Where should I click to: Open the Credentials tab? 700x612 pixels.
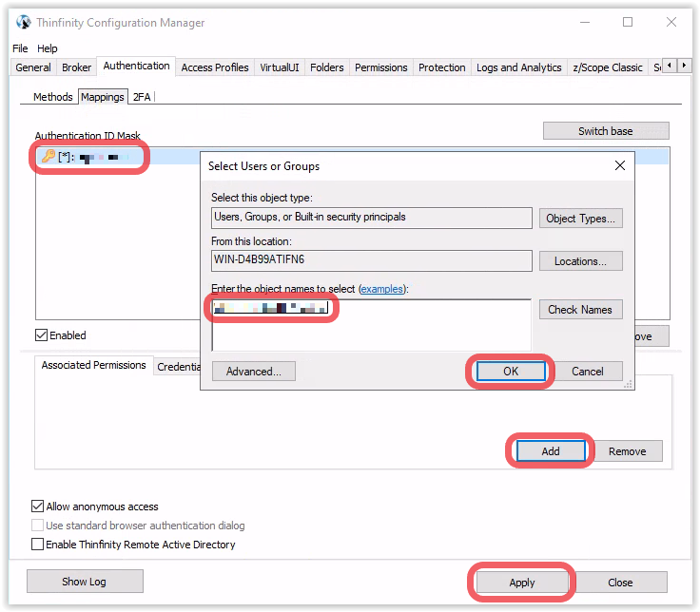[x=179, y=367]
